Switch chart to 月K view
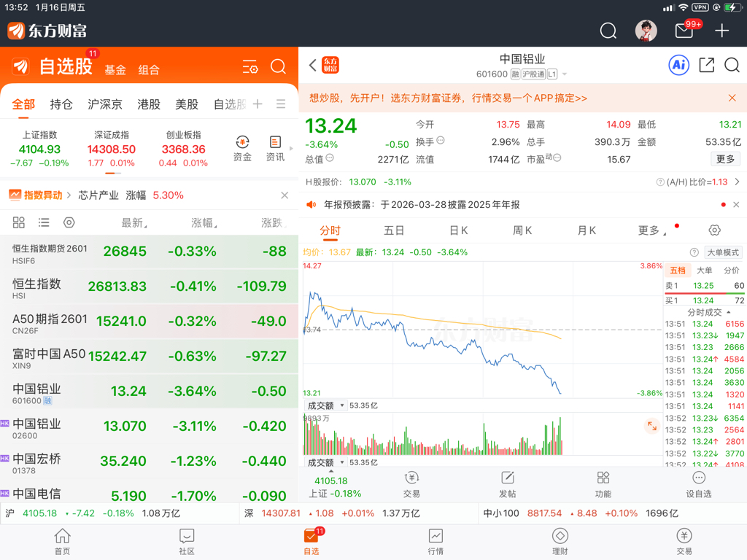This screenshot has width=747, height=560. coord(587,231)
